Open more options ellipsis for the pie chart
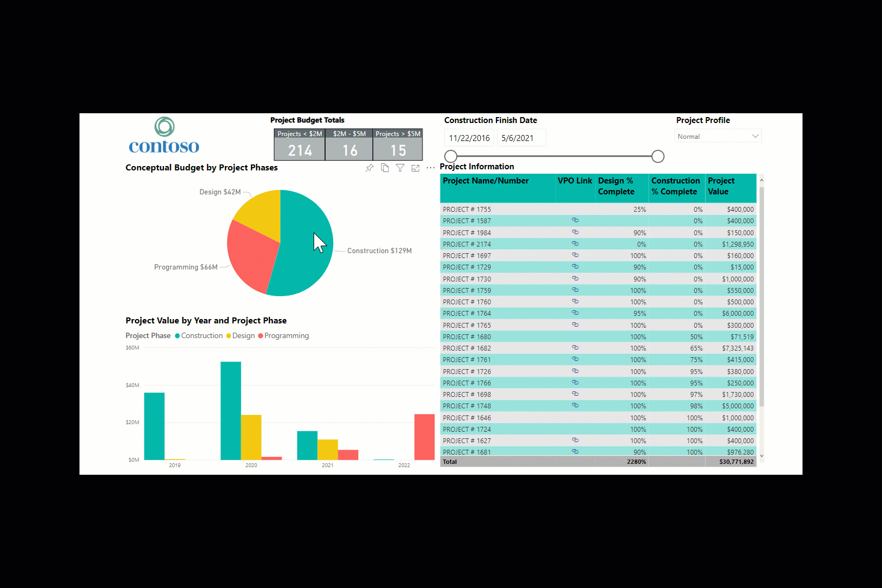The height and width of the screenshot is (588, 882). click(431, 168)
